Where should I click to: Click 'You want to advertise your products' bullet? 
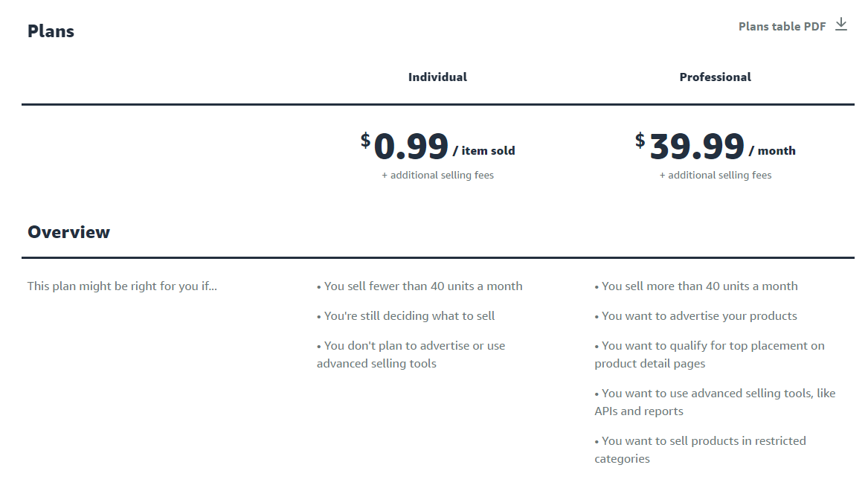[696, 316]
